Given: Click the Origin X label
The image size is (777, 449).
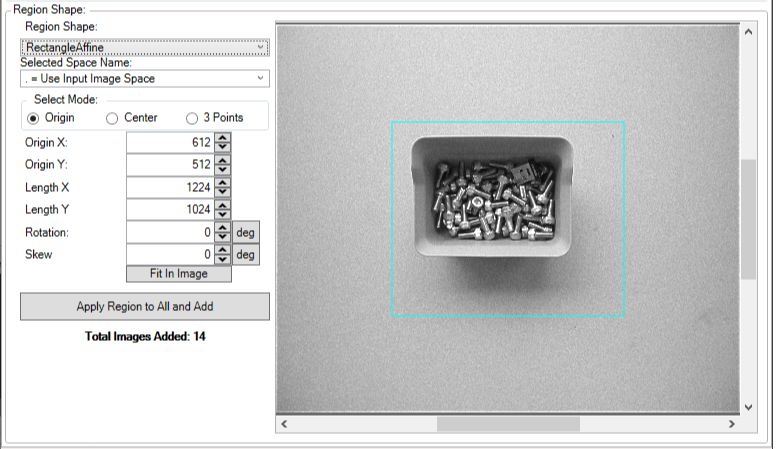Looking at the screenshot, I should 46,143.
